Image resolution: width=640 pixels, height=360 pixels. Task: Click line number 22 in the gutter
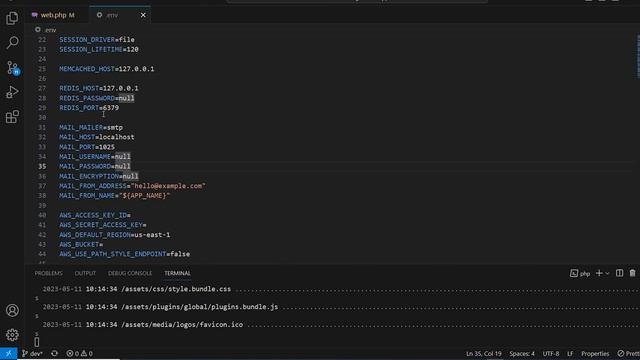click(42, 40)
